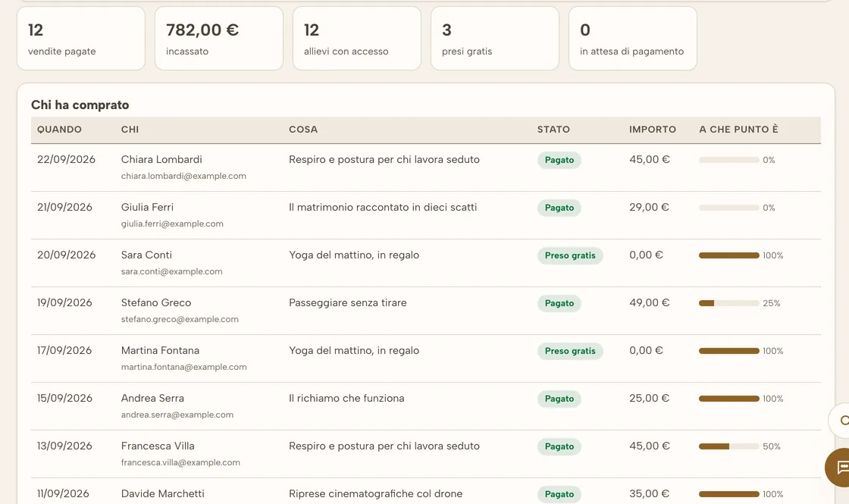Click email chiara.lombardi@example.com
This screenshot has height=504, width=849.
coord(183,176)
